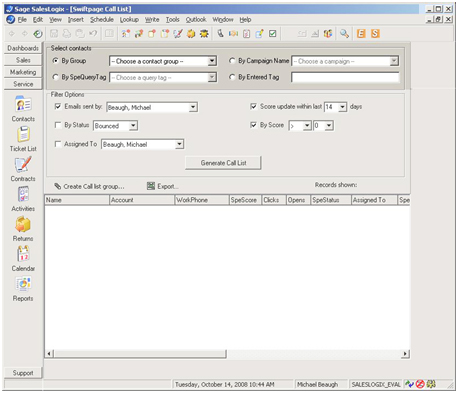Sort by the SpeScore column header
The height and width of the screenshot is (393, 458).
tap(245, 200)
